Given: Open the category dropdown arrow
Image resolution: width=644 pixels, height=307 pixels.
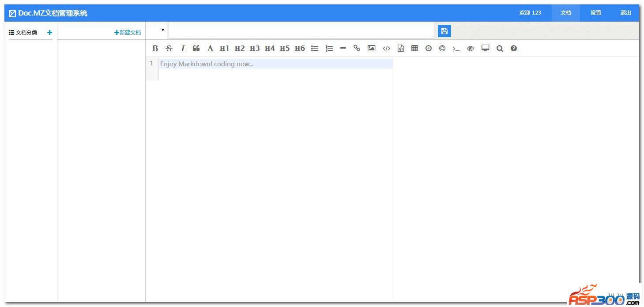Looking at the screenshot, I should 163,30.
